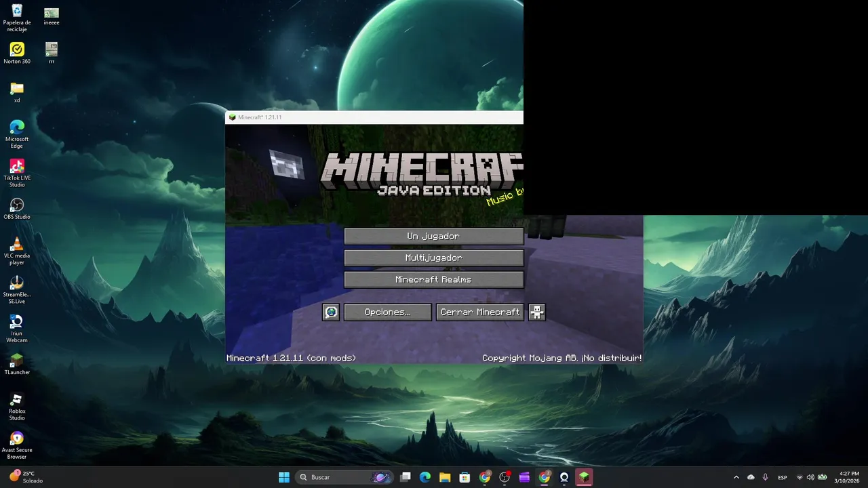
Task: Open the xd folder on desktop
Action: pos(17,92)
